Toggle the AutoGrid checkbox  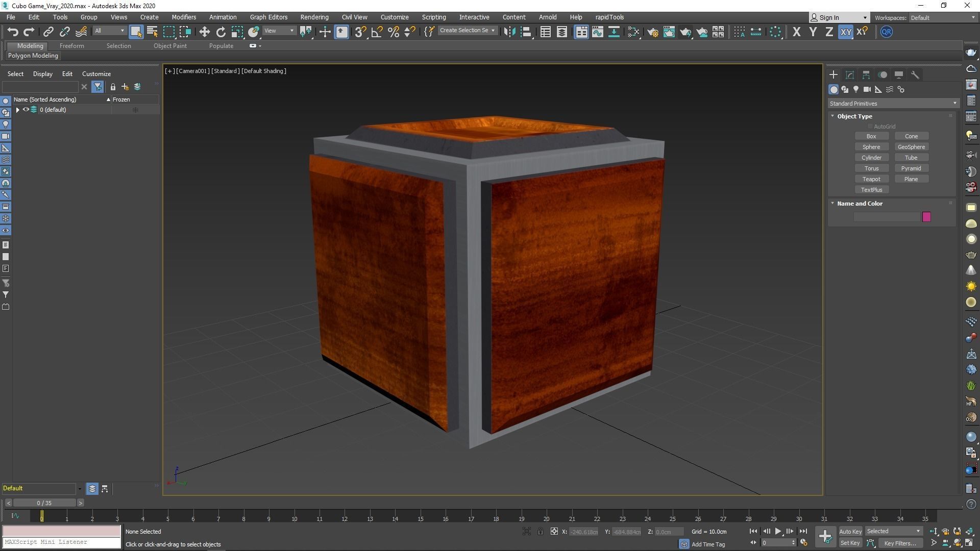click(870, 127)
